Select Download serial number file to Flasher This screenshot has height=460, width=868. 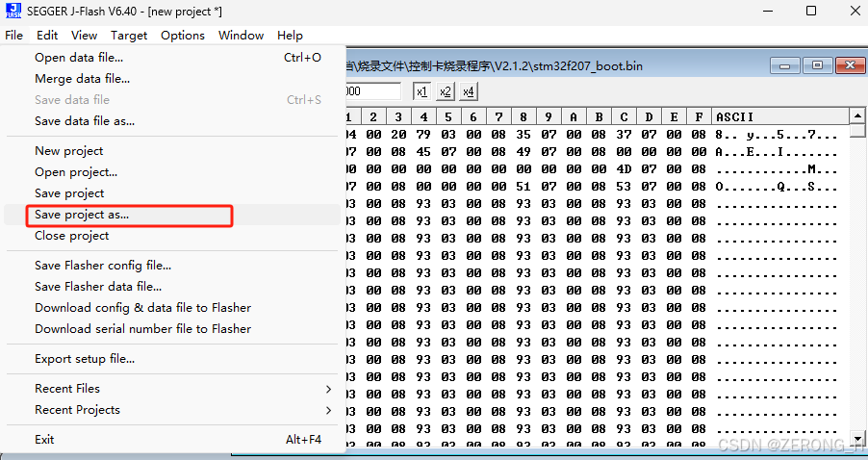tap(172, 329)
